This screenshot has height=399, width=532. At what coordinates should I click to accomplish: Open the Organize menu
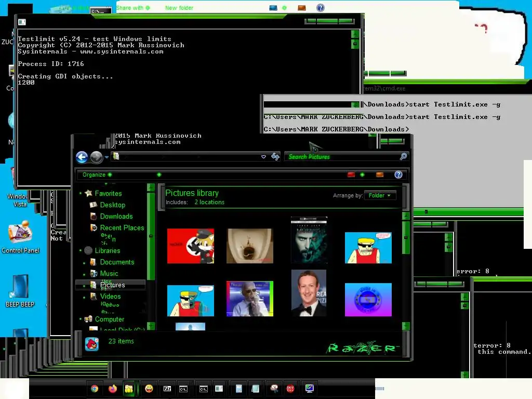[x=97, y=175]
